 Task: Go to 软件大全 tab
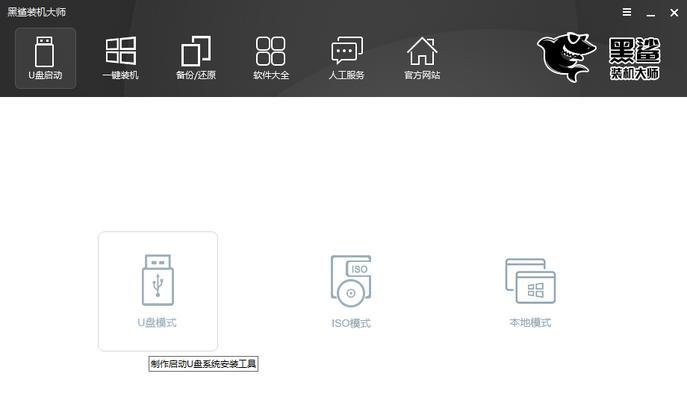(271, 58)
